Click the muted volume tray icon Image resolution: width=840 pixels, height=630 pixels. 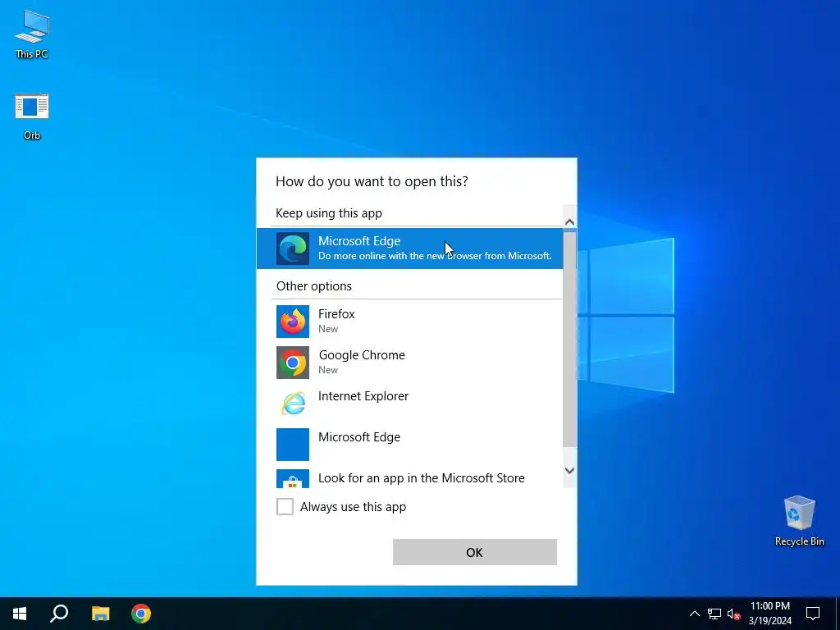click(x=733, y=614)
